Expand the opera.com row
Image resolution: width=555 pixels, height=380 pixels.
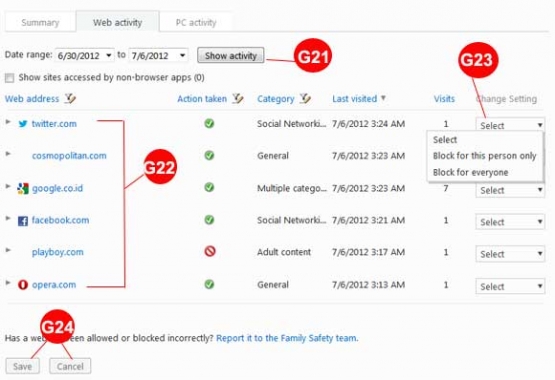(x=8, y=282)
